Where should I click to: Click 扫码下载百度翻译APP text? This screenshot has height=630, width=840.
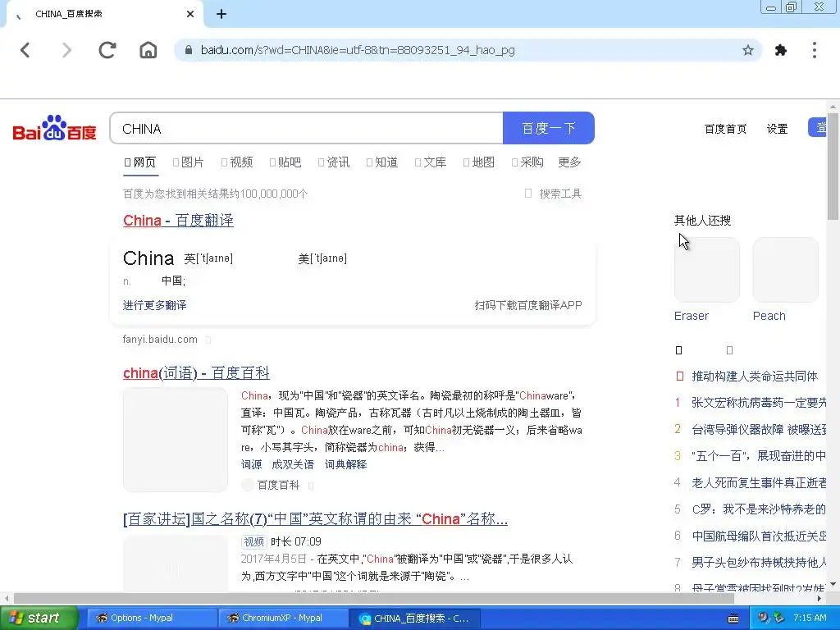tap(528, 305)
